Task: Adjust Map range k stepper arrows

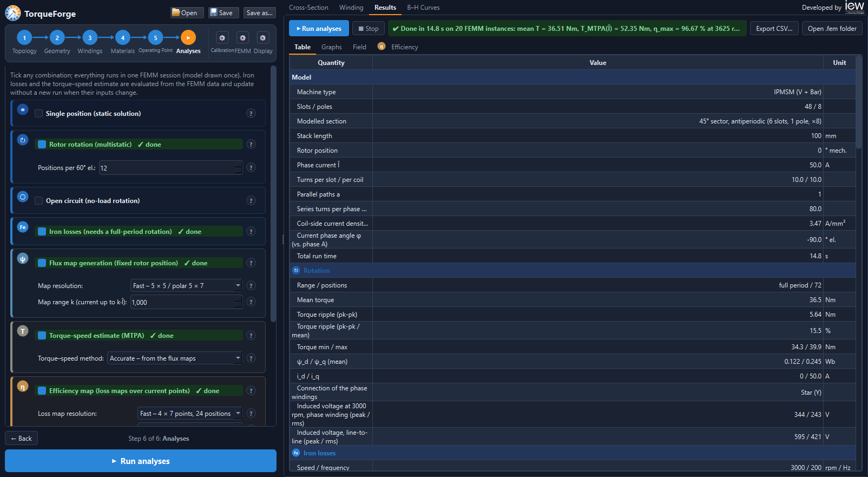Action: click(239, 302)
